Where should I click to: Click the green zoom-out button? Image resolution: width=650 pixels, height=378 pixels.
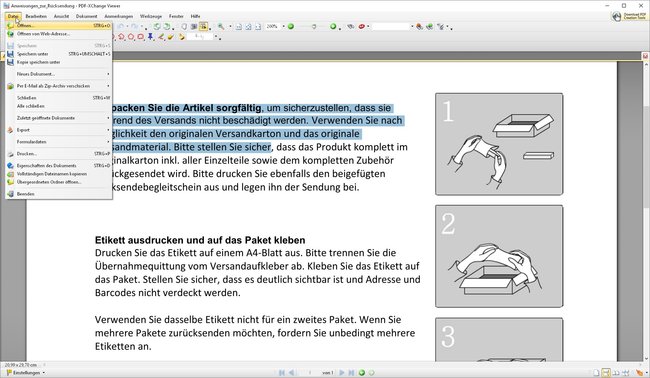coord(291,27)
